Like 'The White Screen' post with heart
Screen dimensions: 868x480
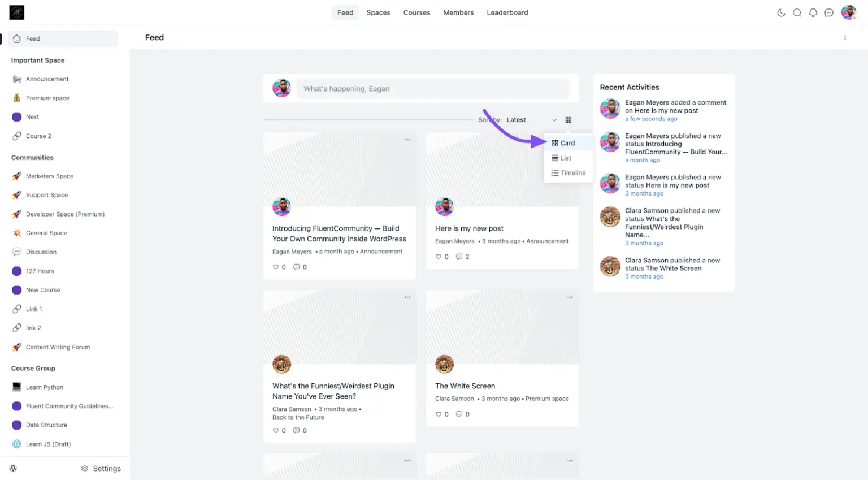439,414
